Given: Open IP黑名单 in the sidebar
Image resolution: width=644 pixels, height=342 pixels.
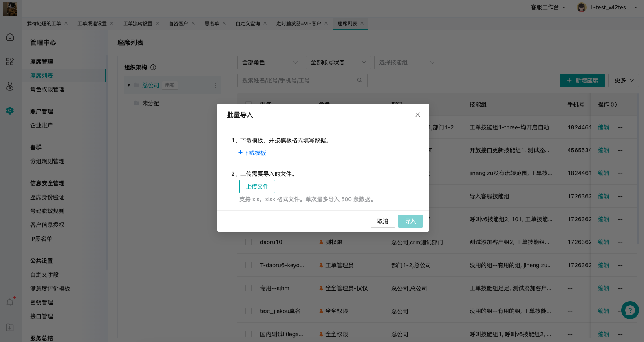Looking at the screenshot, I should click(41, 239).
